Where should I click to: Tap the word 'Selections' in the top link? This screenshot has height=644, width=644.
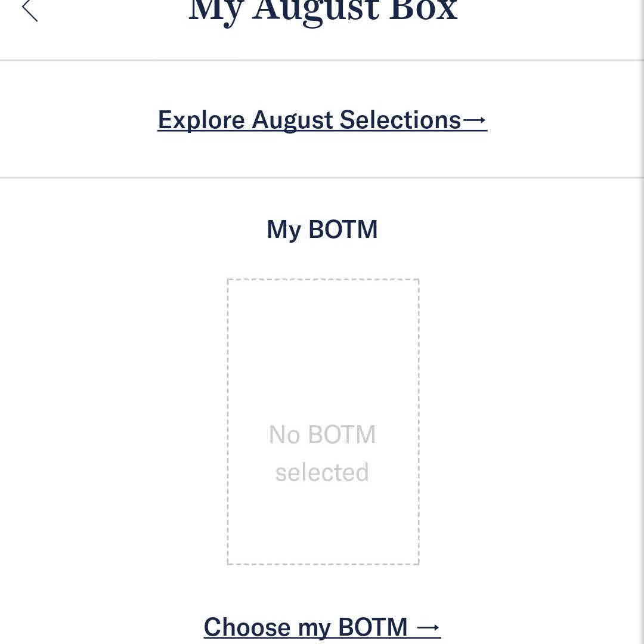coord(400,120)
